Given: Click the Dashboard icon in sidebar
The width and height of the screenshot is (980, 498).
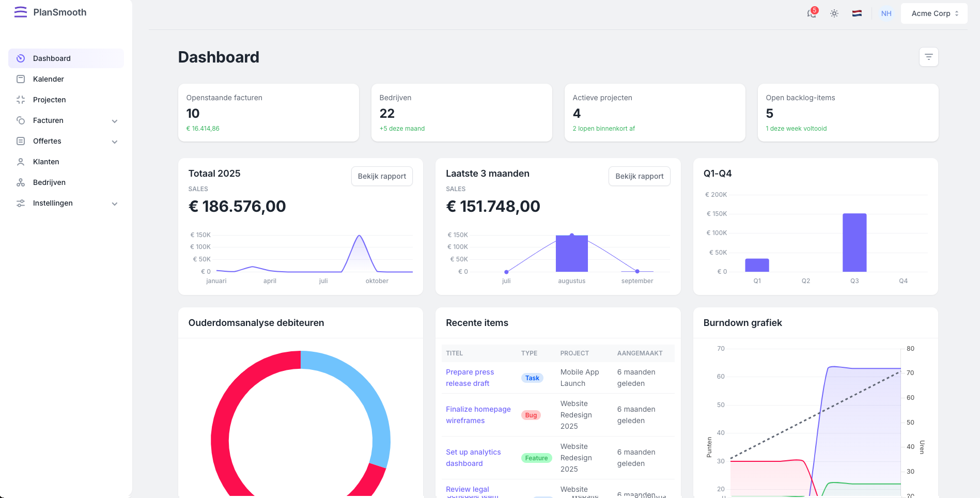Looking at the screenshot, I should (21, 58).
